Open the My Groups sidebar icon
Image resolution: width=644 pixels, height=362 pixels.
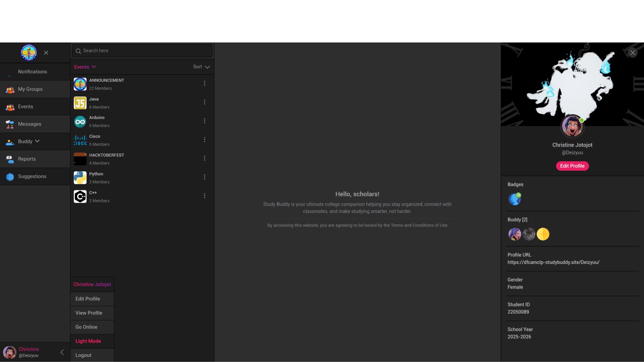pos(10,89)
